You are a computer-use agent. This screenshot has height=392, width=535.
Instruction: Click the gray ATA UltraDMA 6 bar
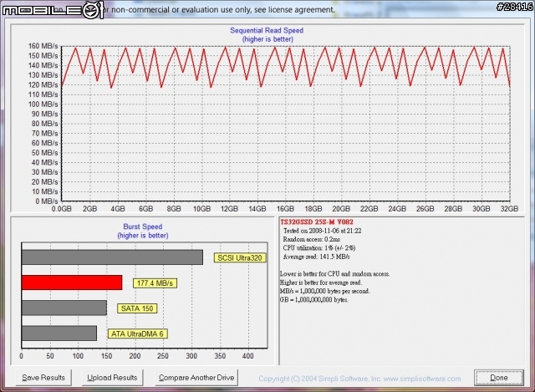59,333
